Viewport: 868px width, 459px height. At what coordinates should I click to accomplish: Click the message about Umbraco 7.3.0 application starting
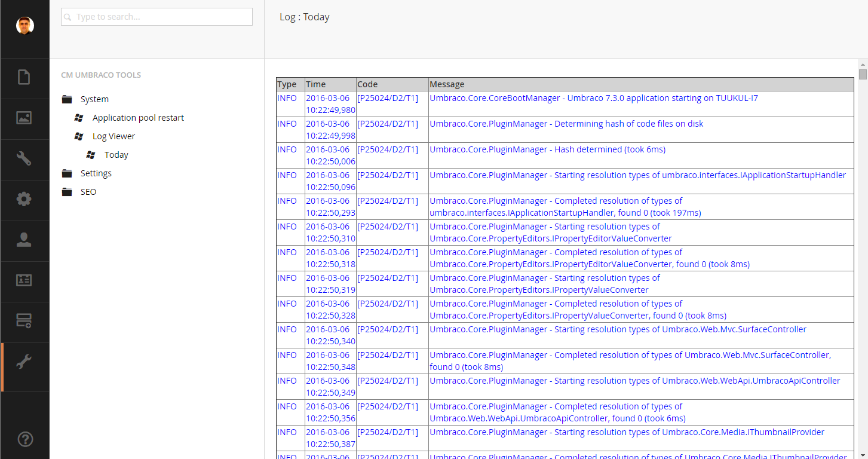pyautogui.click(x=594, y=98)
